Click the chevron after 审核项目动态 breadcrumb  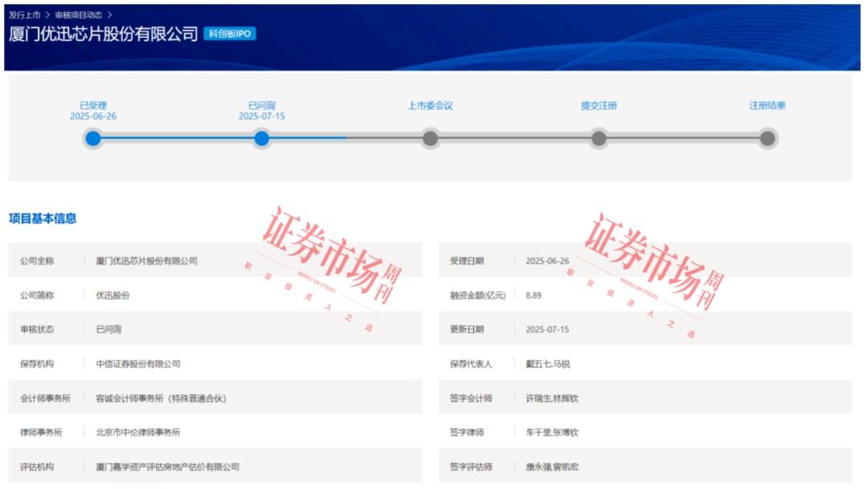pyautogui.click(x=109, y=15)
